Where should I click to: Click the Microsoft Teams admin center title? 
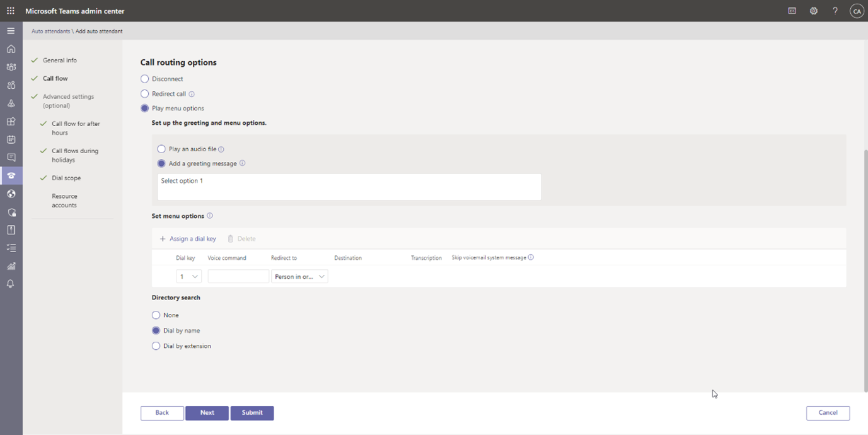click(75, 11)
